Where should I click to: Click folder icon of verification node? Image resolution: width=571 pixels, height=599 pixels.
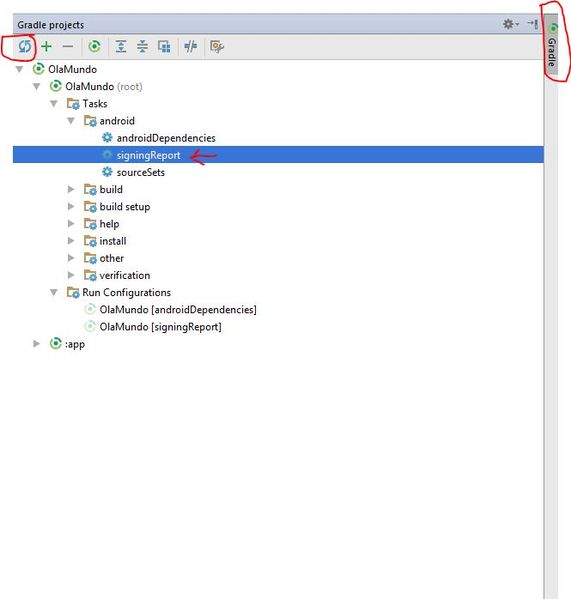90,275
